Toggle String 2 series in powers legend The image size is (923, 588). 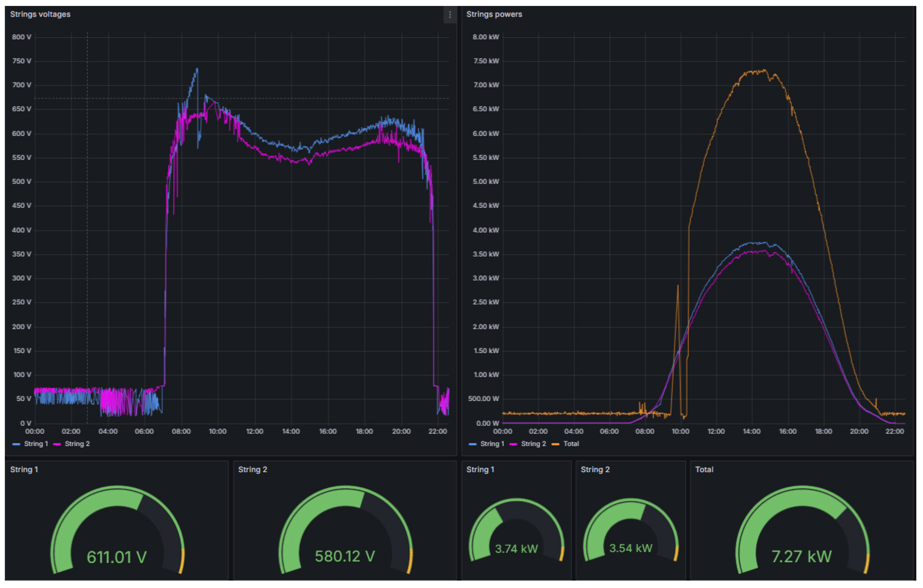[533, 444]
